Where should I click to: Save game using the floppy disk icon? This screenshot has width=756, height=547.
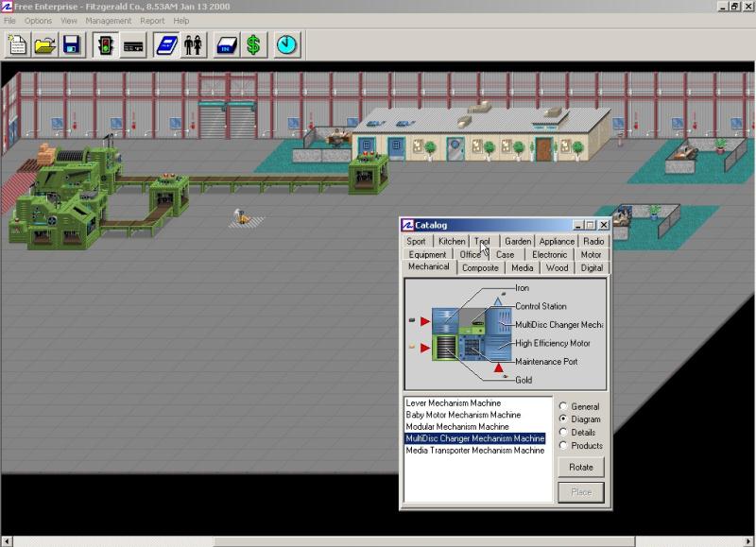pos(71,44)
